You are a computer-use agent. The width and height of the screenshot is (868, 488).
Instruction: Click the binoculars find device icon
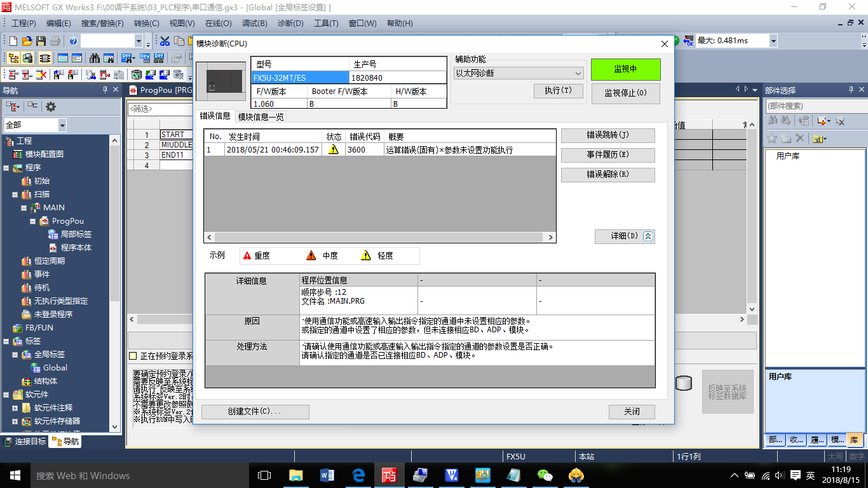(x=95, y=58)
